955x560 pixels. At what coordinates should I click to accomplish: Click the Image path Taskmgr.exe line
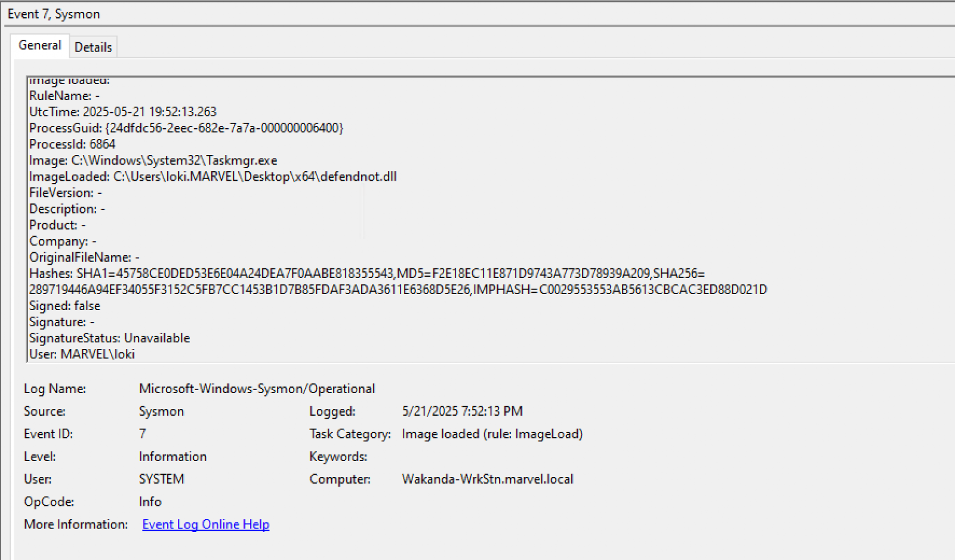(153, 160)
